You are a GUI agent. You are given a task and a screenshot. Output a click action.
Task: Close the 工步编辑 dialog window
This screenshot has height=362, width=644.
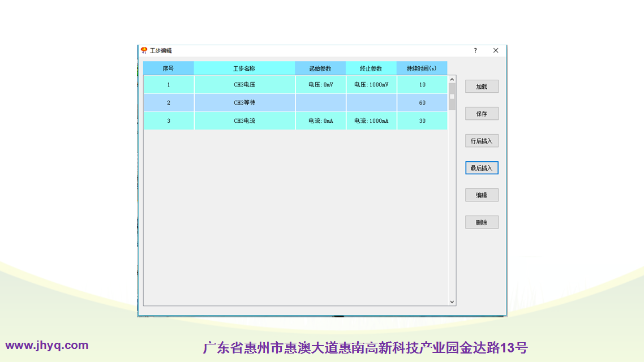coord(496,50)
